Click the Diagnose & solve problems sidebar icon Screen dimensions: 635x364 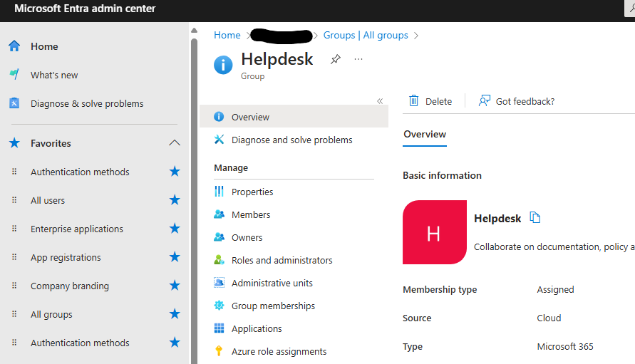[14, 103]
